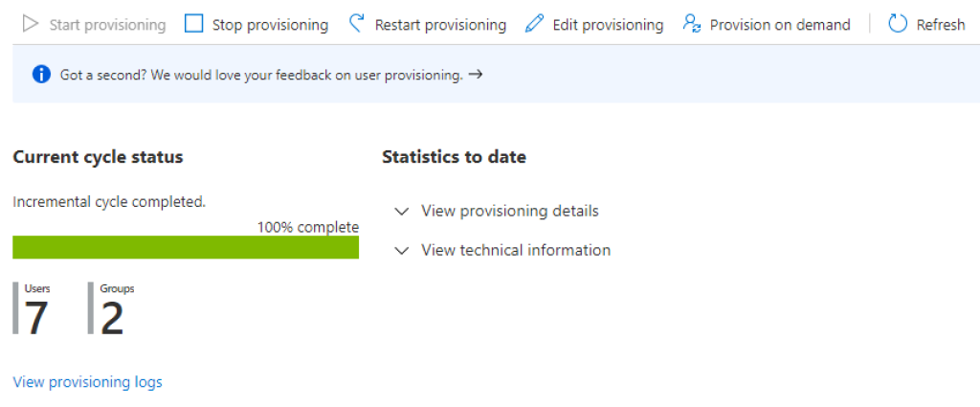Select the Stop provisioning label
The image size is (980, 407).
pyautogui.click(x=270, y=25)
